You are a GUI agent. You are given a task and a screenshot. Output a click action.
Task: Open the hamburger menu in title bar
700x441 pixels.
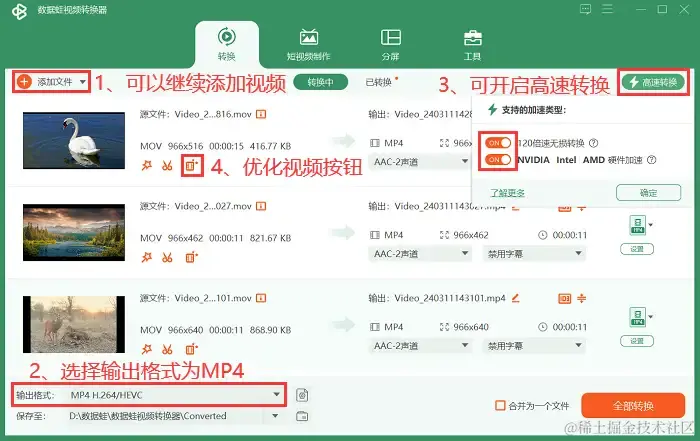point(607,9)
